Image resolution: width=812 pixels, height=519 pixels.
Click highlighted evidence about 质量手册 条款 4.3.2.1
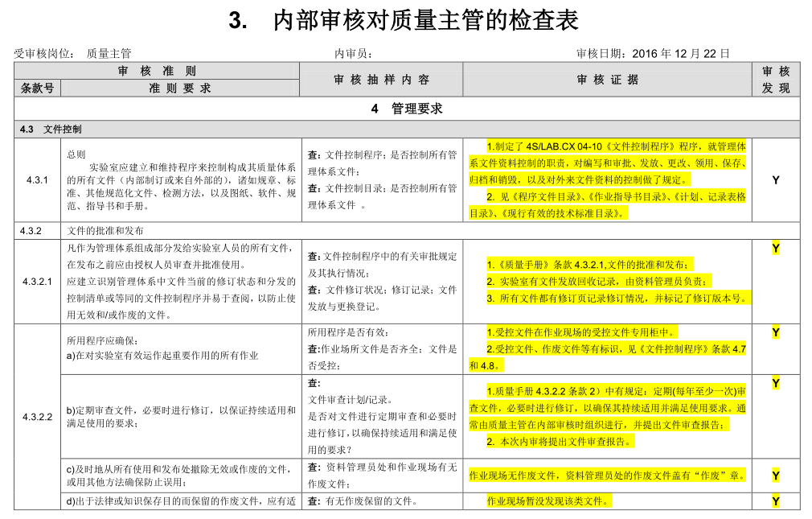pos(588,265)
